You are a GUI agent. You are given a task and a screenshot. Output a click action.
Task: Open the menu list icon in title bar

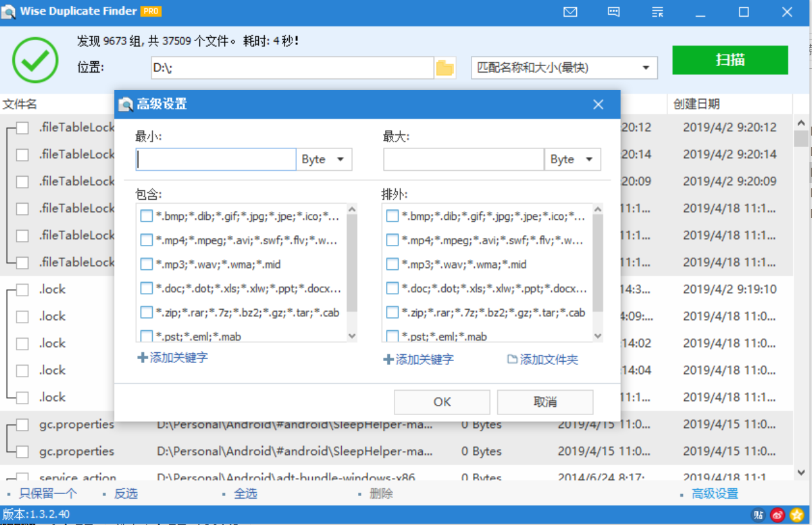coord(657,12)
